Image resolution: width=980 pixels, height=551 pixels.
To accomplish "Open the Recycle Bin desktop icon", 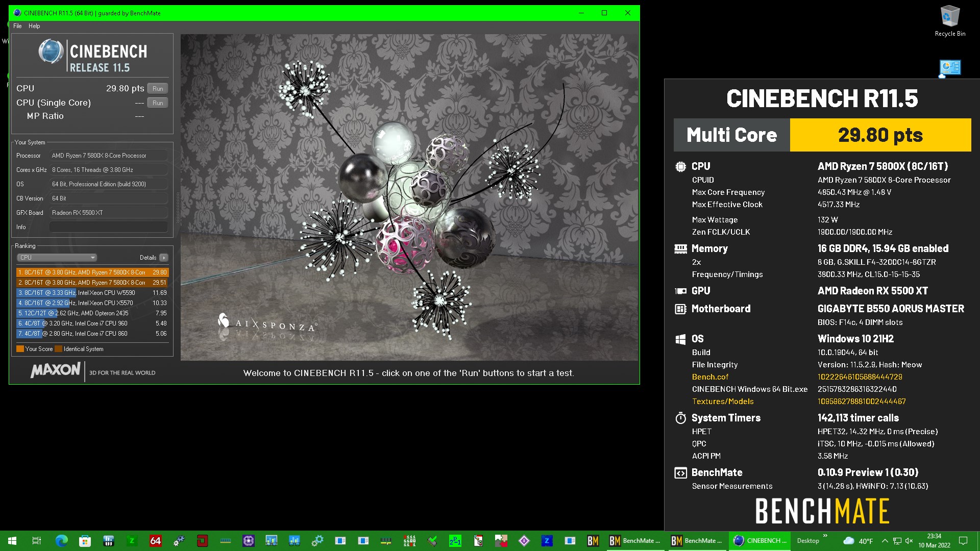I will (x=950, y=21).
